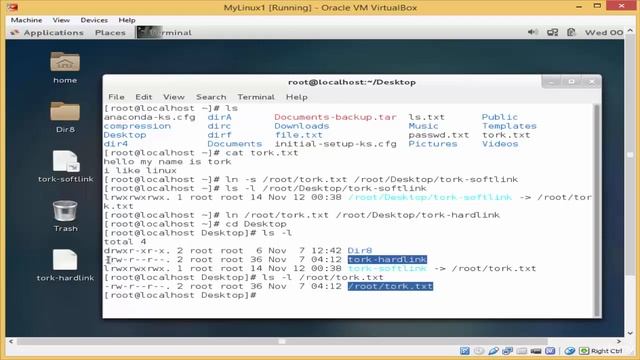Click the highlighted /root/tork.txt text in terminal
640x360 pixels.
tap(390, 286)
